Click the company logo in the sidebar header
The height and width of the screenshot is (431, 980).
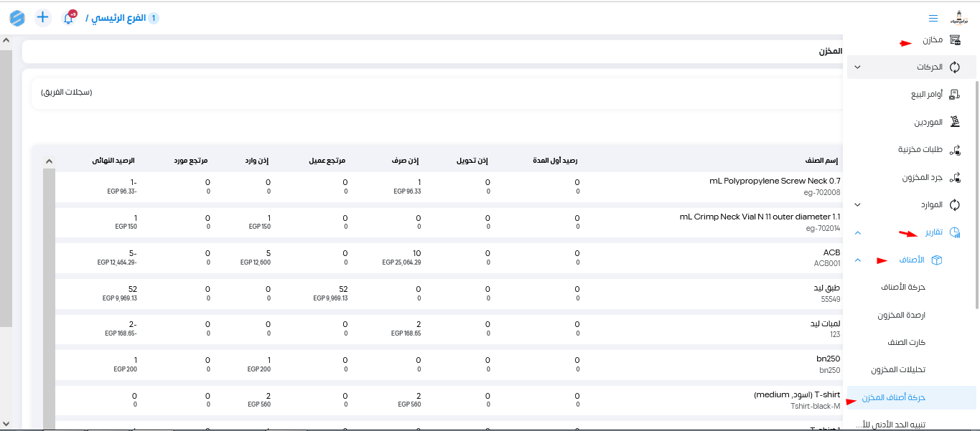pos(959,18)
